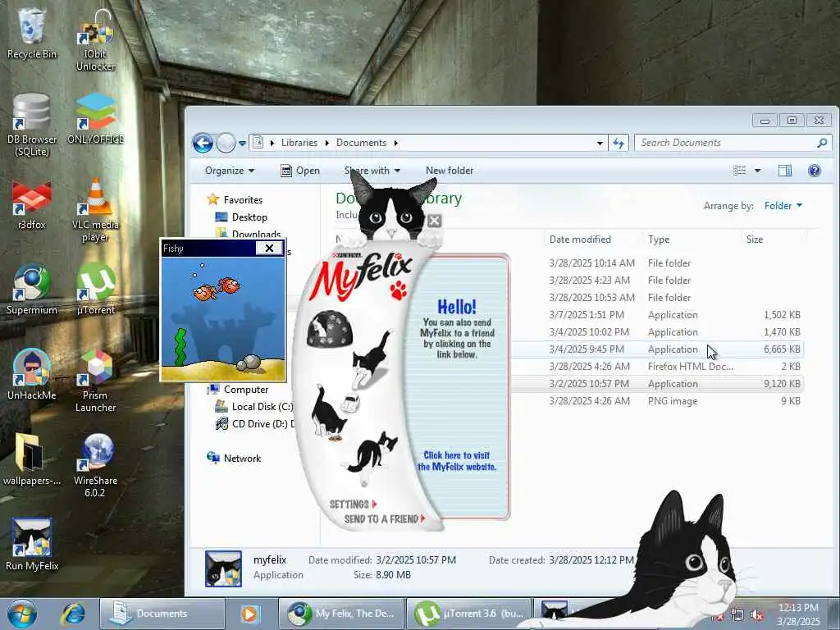The height and width of the screenshot is (630, 840).
Task: Click the Search Documents field
Action: point(733,143)
